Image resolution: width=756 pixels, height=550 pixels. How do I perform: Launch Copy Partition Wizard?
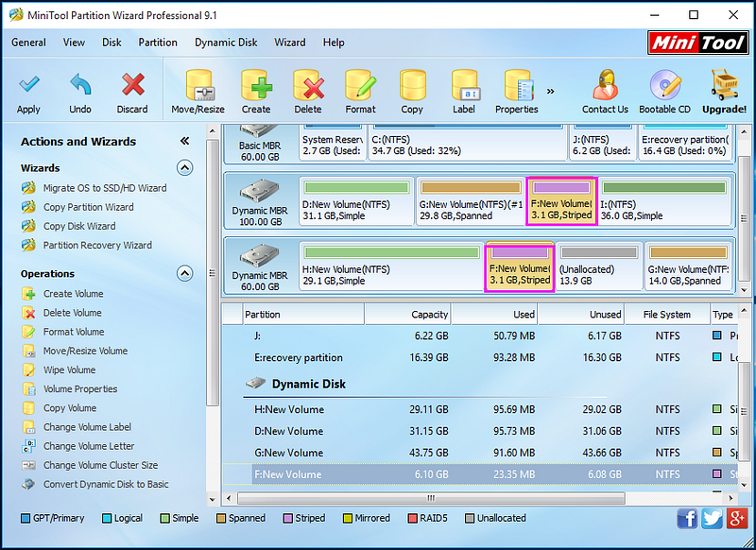tap(77, 207)
